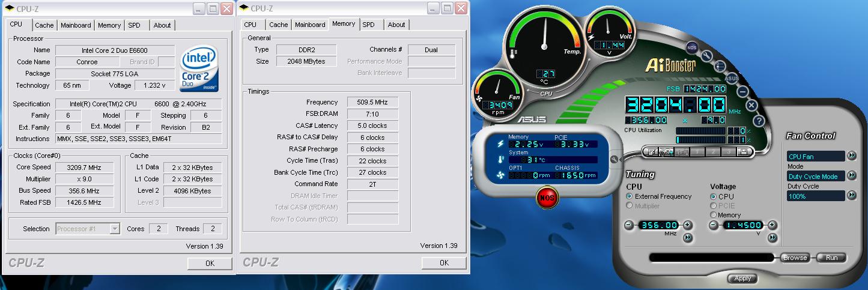The width and height of the screenshot is (868, 290).
Task: Click the muted speaker icon in AiBooster toolbar
Action: (x=682, y=151)
